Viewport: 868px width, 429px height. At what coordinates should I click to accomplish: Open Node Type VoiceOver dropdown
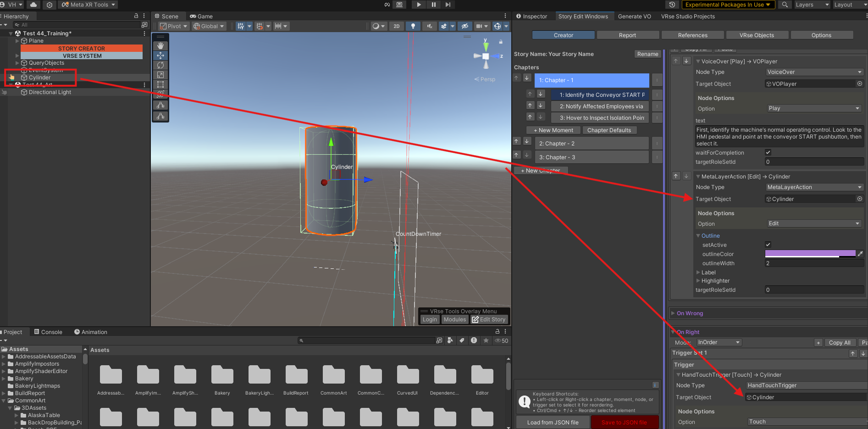tap(814, 72)
